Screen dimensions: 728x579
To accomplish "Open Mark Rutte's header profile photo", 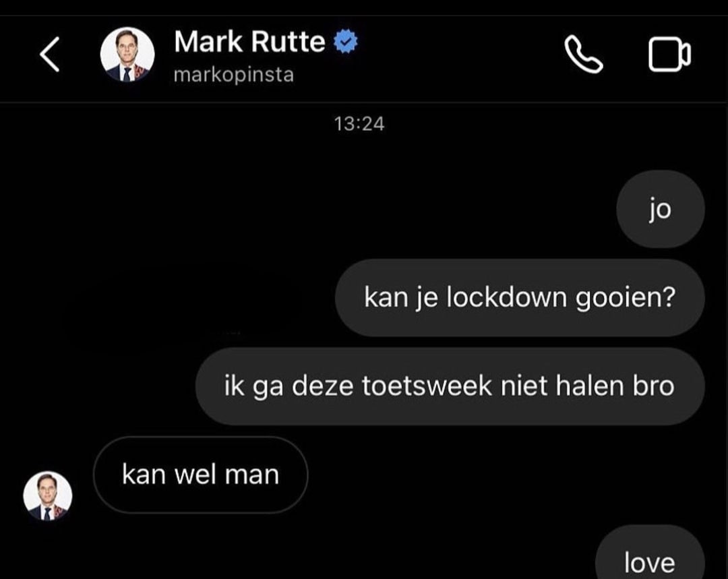I will (x=127, y=55).
